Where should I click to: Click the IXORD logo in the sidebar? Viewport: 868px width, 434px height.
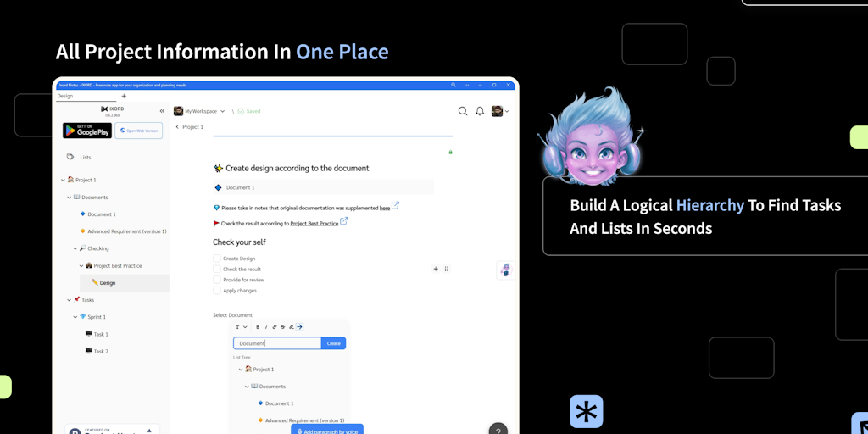pyautogui.click(x=113, y=109)
